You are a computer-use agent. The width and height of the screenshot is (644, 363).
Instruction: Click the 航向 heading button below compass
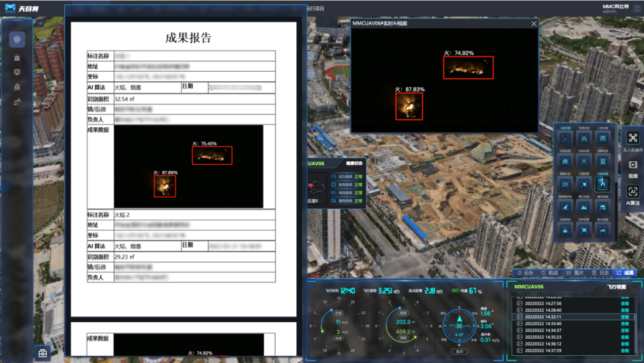pos(459,352)
